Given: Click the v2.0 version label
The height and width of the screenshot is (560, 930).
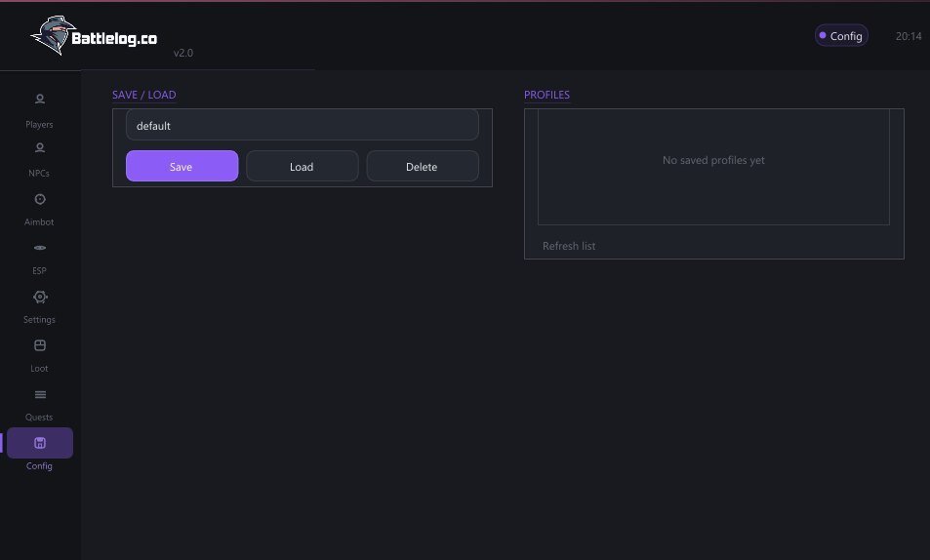Looking at the screenshot, I should (183, 53).
